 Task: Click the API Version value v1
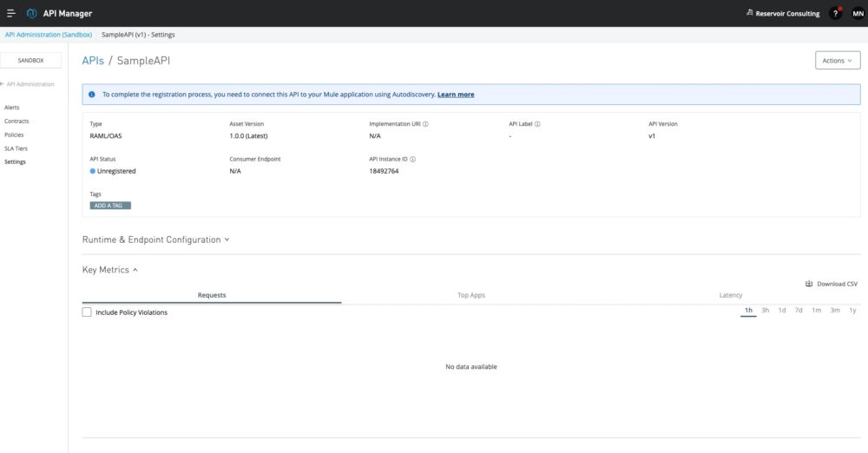coord(652,135)
